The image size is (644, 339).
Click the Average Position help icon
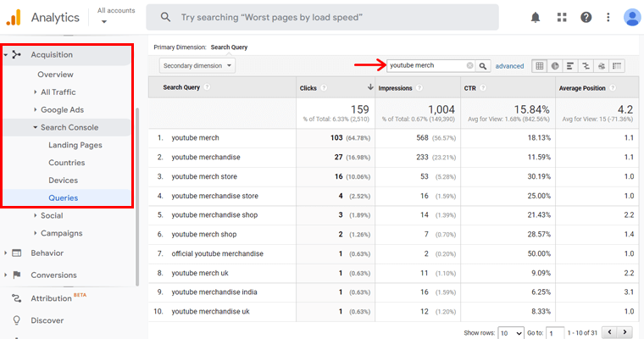(x=613, y=88)
